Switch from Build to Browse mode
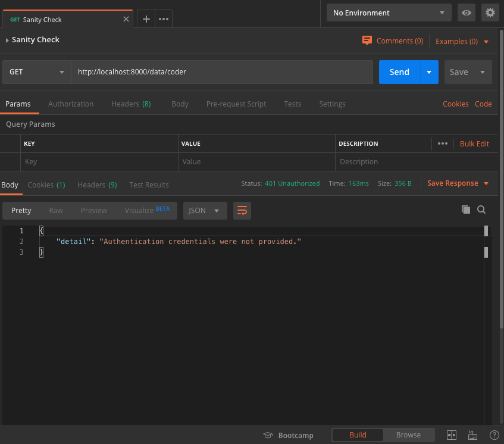Screen dimensions: 504x444 409,434
